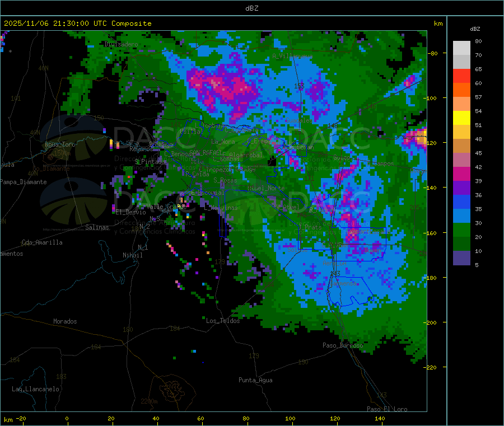Click the S_Pintada place label

tap(150, 162)
